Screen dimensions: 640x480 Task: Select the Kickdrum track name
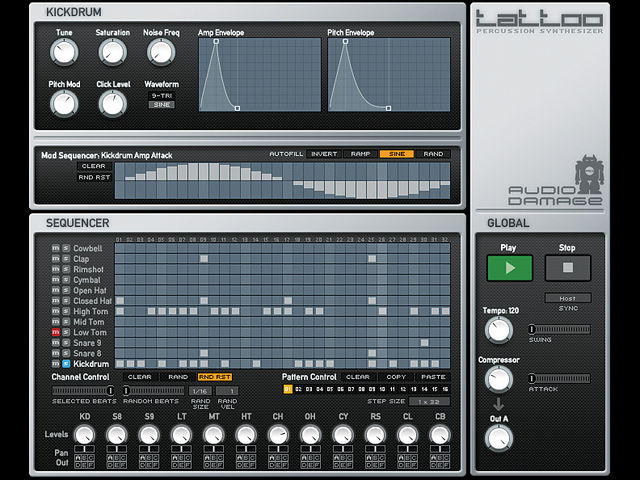[x=91, y=364]
